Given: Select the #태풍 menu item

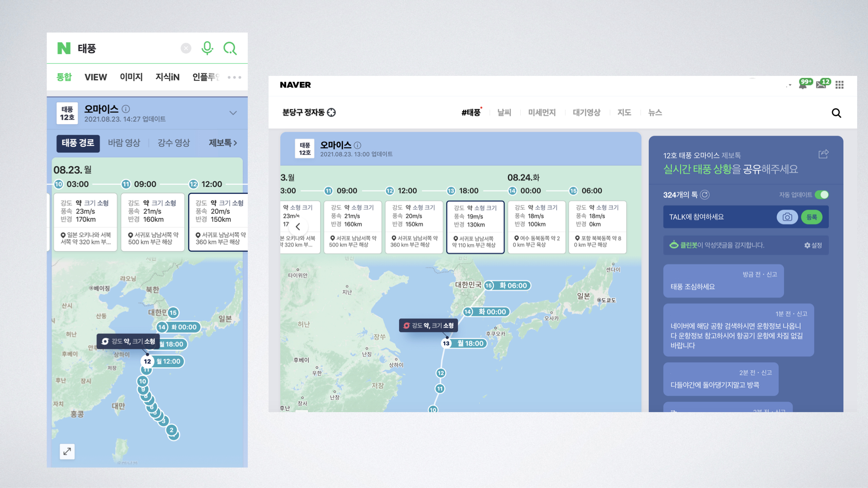Looking at the screenshot, I should 471,113.
